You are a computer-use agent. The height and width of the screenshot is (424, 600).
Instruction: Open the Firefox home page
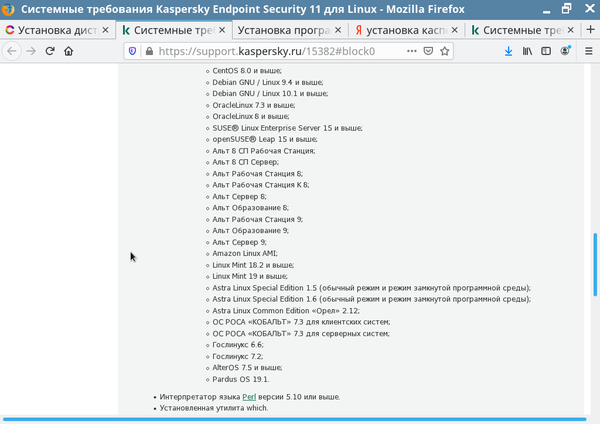click(x=68, y=51)
